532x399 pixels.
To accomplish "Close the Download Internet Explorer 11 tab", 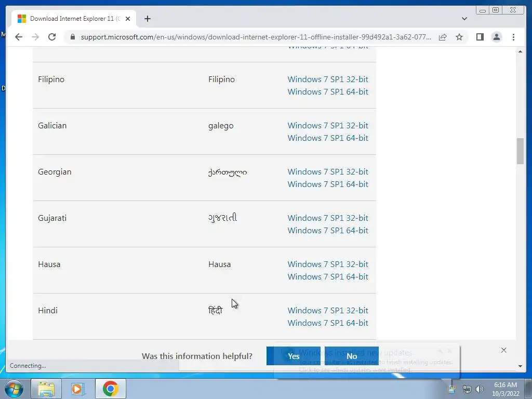I will pos(128,19).
